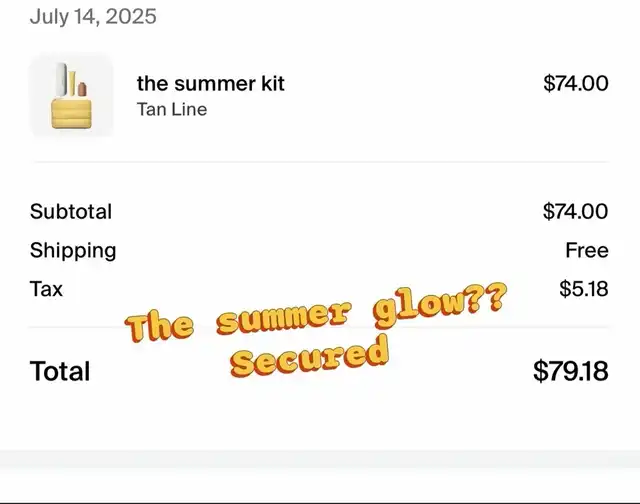
Task: Click the divider line under the product row
Action: 320,162
